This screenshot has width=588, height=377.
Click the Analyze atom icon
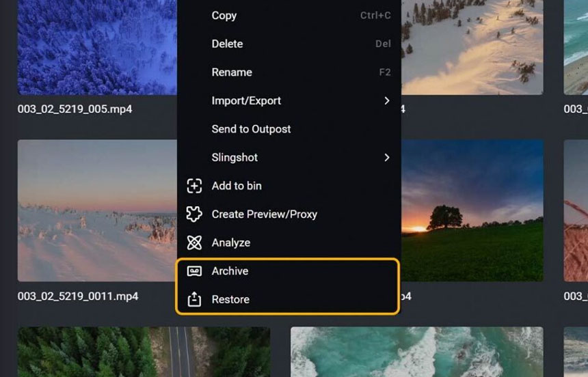click(194, 242)
